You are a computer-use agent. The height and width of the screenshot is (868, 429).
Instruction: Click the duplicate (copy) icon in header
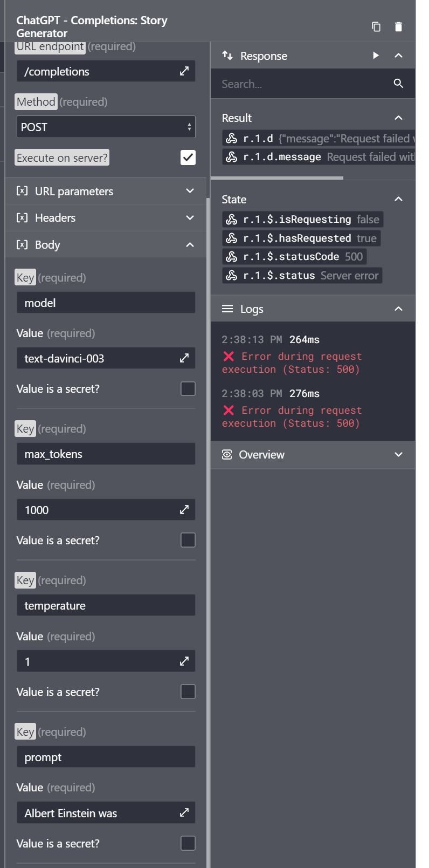click(376, 26)
